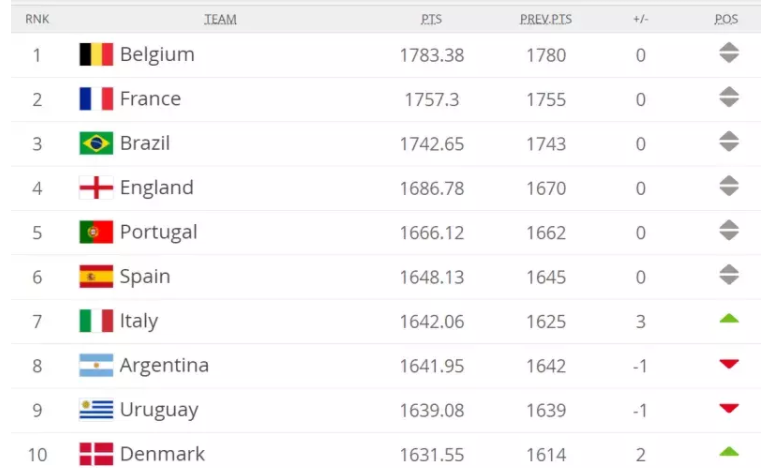The height and width of the screenshot is (468, 762).
Task: Click the Portugal flag icon
Action: (96, 232)
